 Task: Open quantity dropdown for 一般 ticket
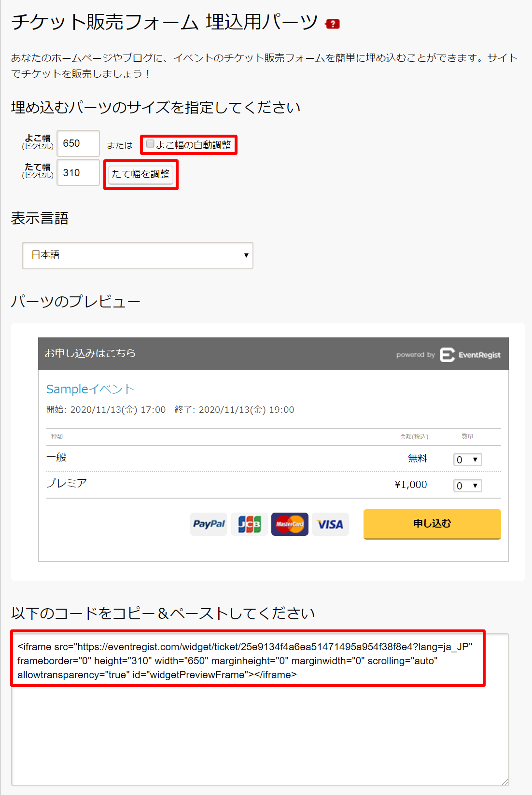467,460
